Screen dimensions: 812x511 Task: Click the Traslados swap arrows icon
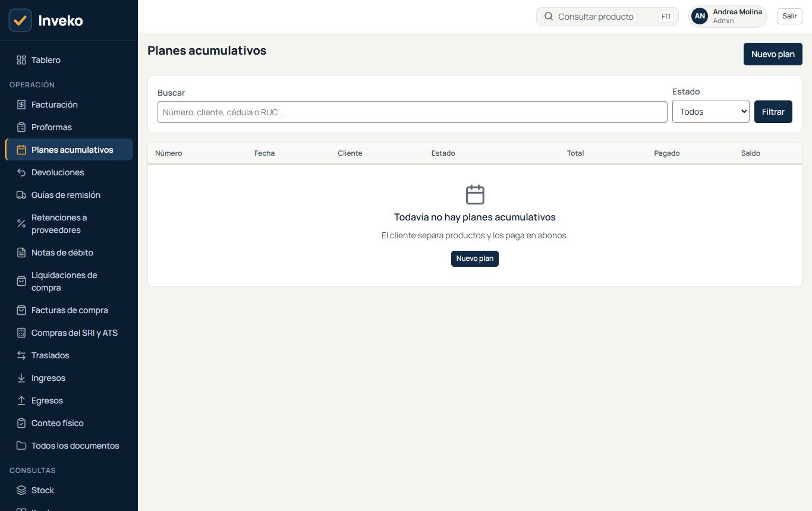[21, 355]
